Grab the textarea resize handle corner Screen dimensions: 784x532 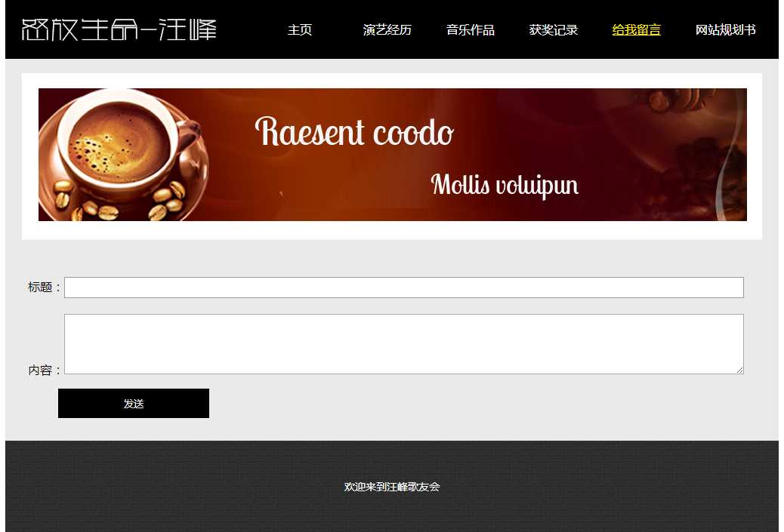pyautogui.click(x=739, y=370)
